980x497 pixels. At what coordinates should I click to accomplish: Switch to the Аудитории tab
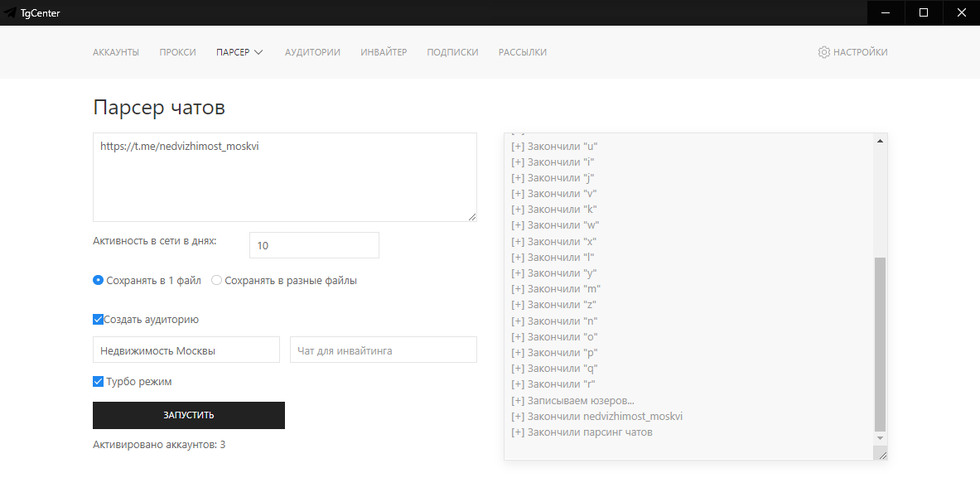[312, 52]
